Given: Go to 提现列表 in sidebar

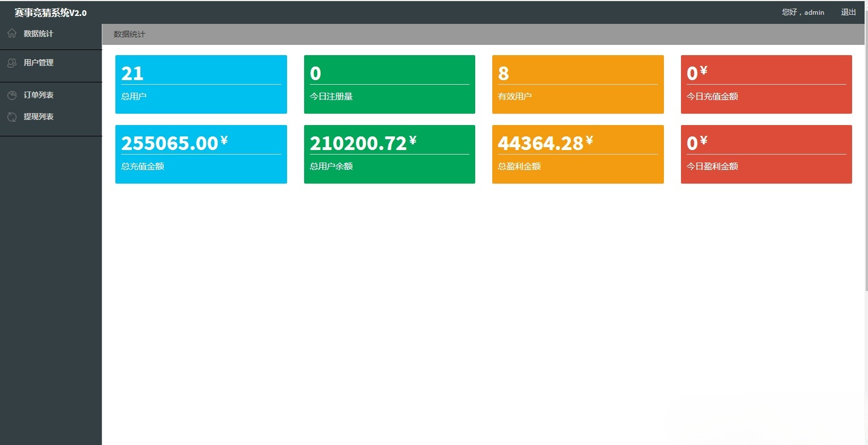Looking at the screenshot, I should [39, 117].
